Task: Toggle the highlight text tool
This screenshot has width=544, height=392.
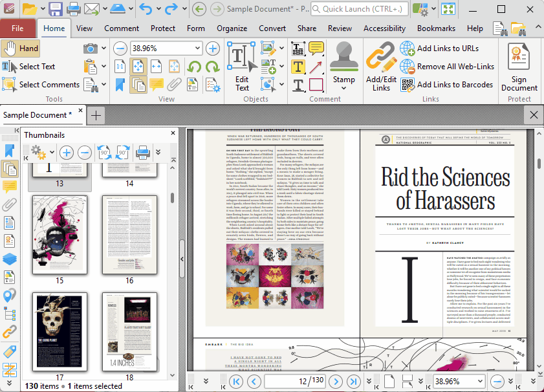Action: click(298, 67)
